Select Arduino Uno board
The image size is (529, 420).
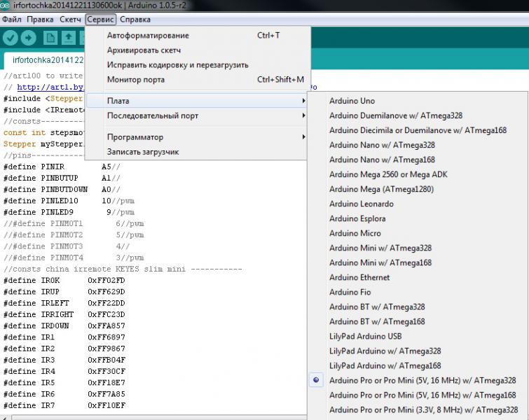coord(418,101)
